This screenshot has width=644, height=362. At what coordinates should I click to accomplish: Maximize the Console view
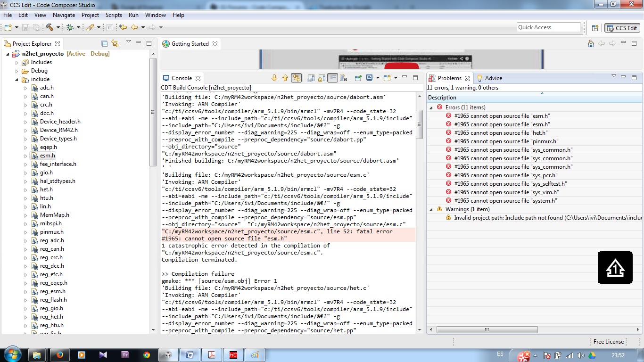coord(415,77)
